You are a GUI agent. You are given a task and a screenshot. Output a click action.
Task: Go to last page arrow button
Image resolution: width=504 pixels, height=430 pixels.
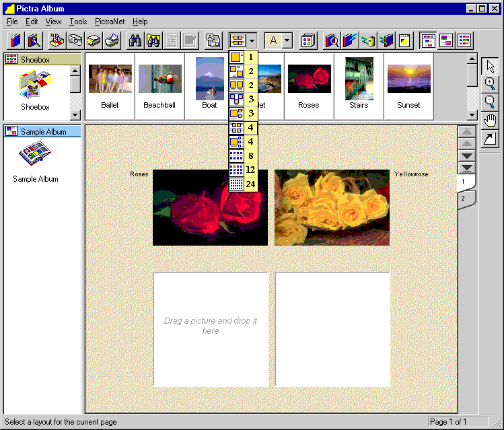(467, 168)
